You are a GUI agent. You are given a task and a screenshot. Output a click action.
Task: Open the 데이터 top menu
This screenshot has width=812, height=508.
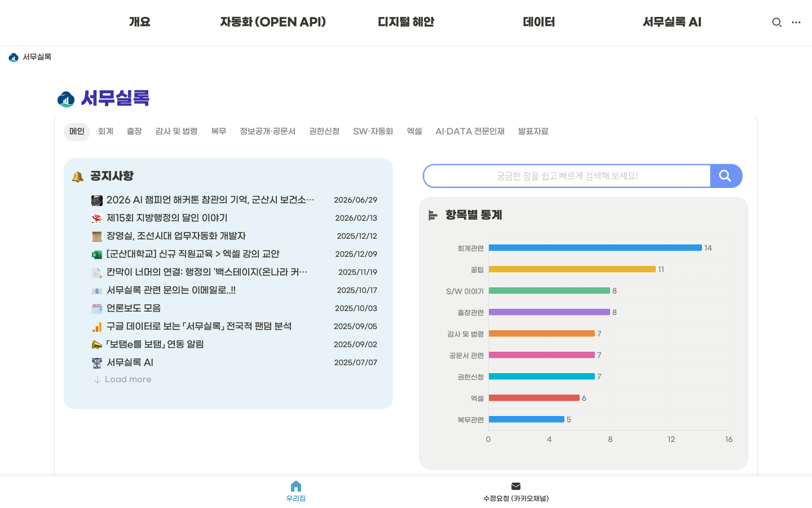(539, 22)
